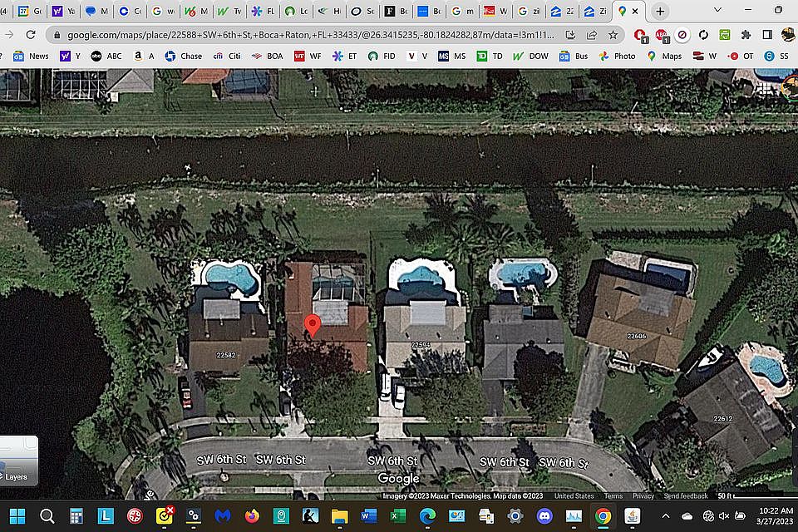Screen dimensions: 798x532
Task: Open the Chrome extensions puzzle icon
Action: (746, 35)
